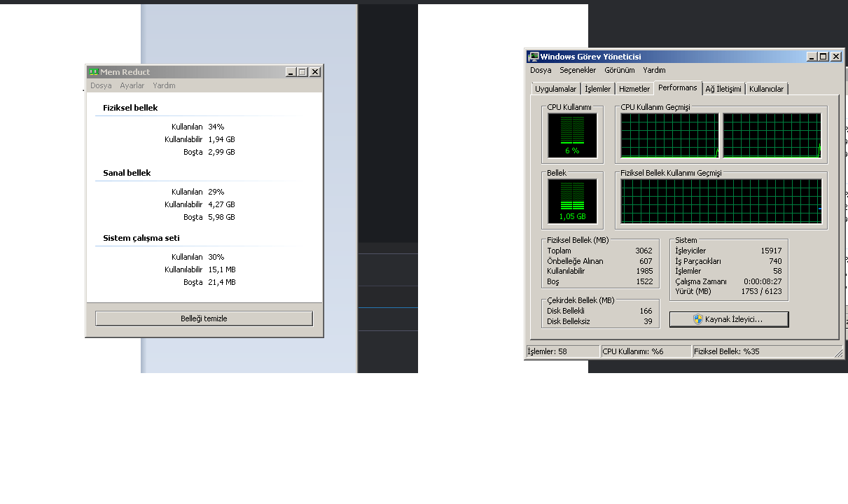Image resolution: width=848 pixels, height=504 pixels.
Task: Click the 29% virtual memory value
Action: [216, 192]
